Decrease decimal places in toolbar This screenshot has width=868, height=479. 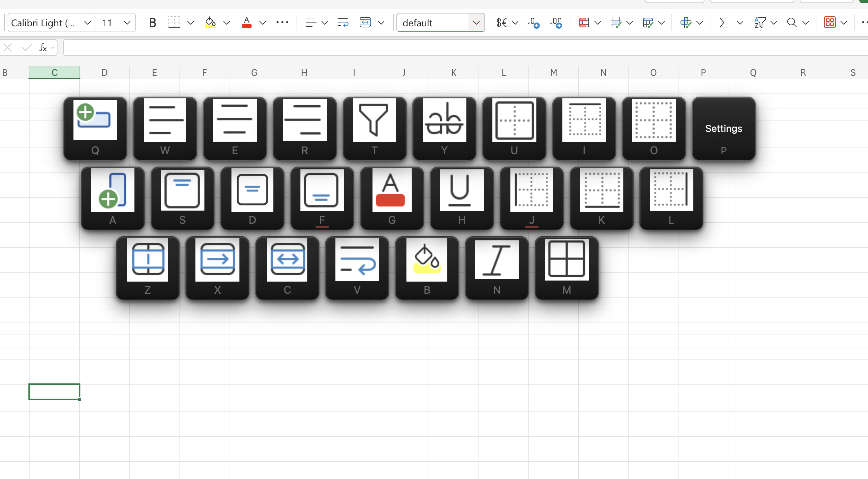click(x=534, y=23)
